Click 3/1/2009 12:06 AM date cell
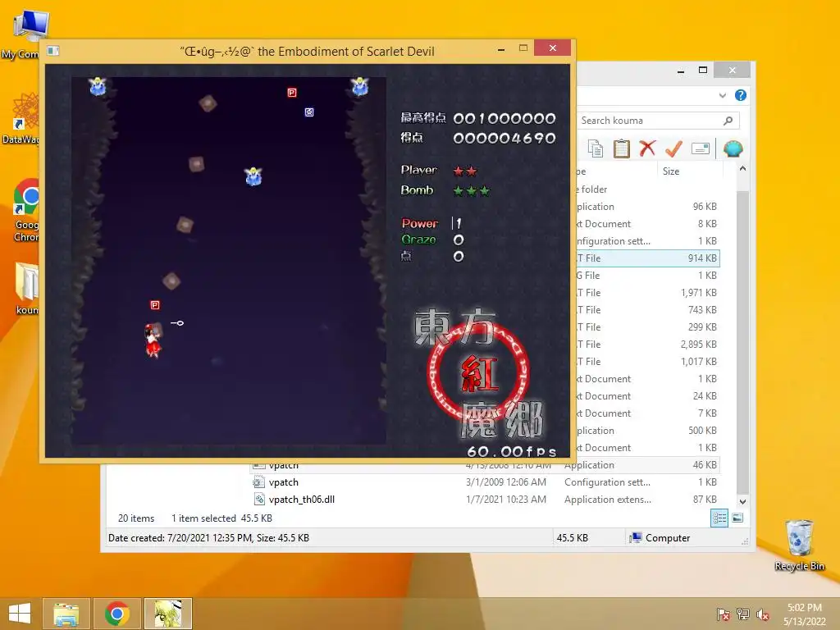 click(x=505, y=482)
